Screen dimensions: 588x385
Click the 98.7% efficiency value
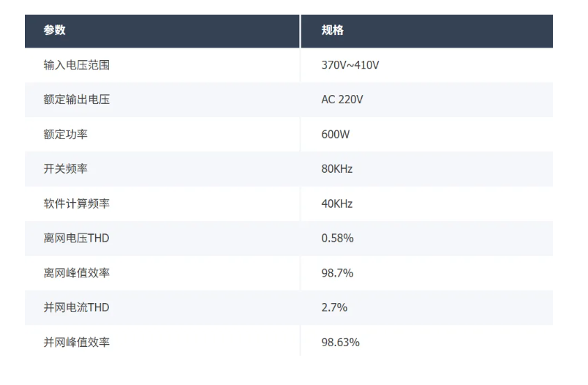point(338,273)
